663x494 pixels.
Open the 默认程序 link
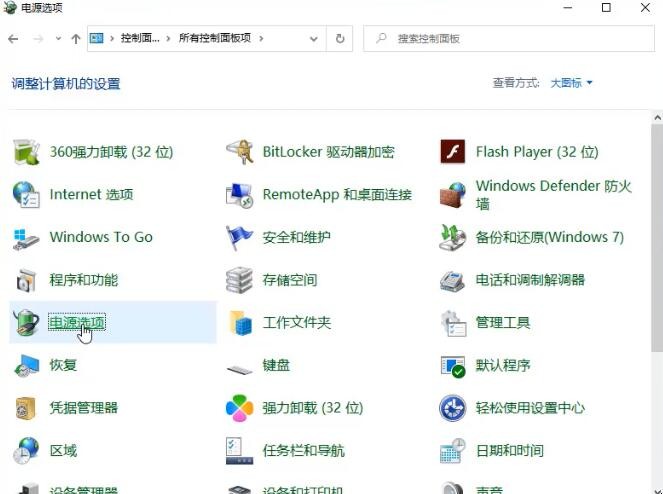pos(503,365)
